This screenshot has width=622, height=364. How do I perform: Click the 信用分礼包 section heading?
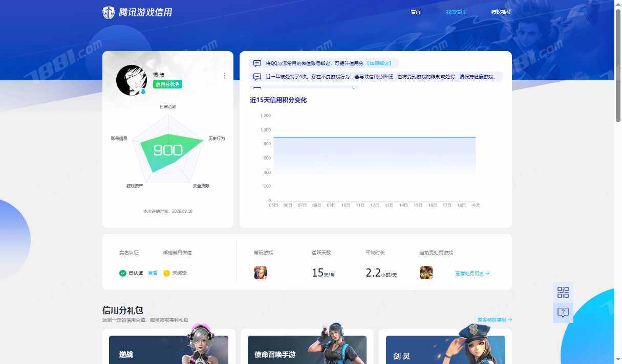(x=123, y=310)
